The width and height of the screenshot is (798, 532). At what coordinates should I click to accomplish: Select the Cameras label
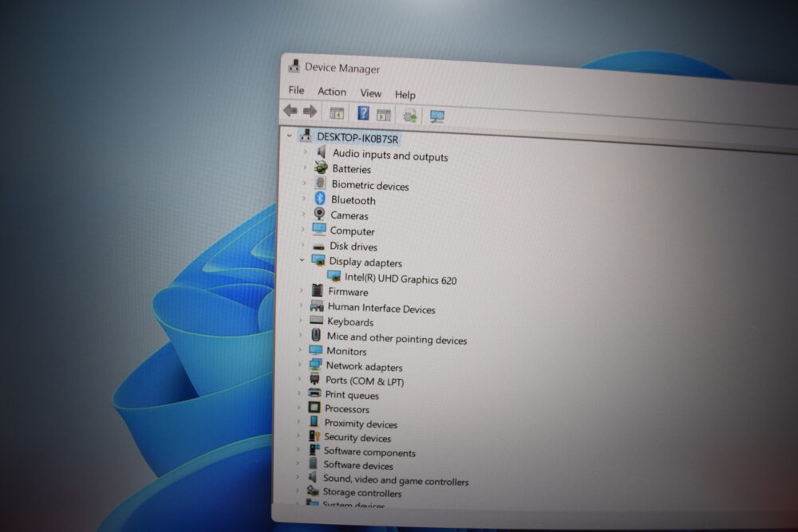[350, 215]
